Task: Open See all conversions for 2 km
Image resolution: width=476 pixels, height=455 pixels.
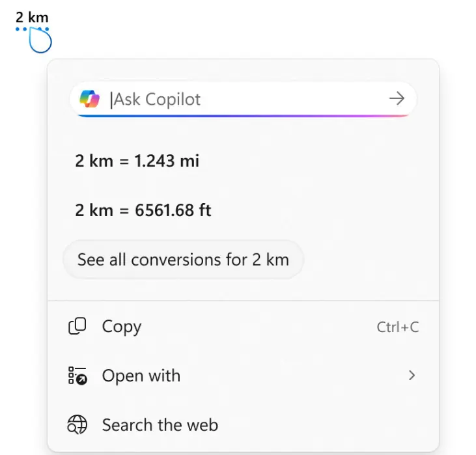Action: (x=183, y=260)
